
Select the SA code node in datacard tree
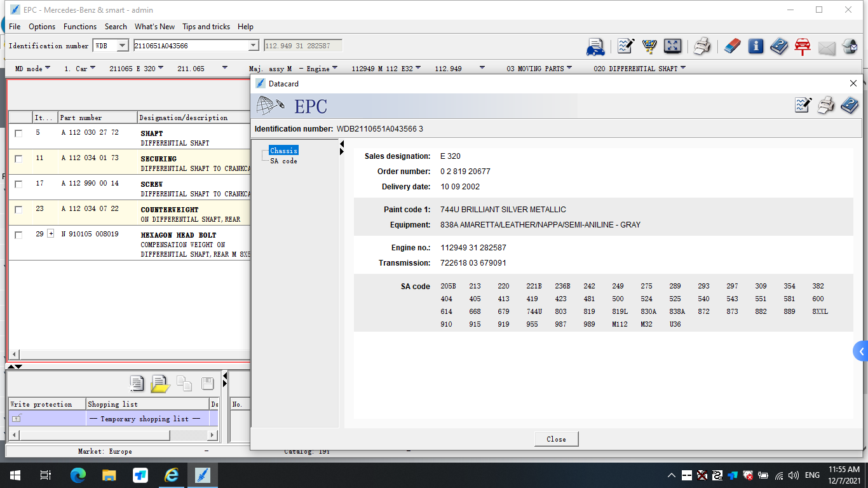[x=283, y=161]
